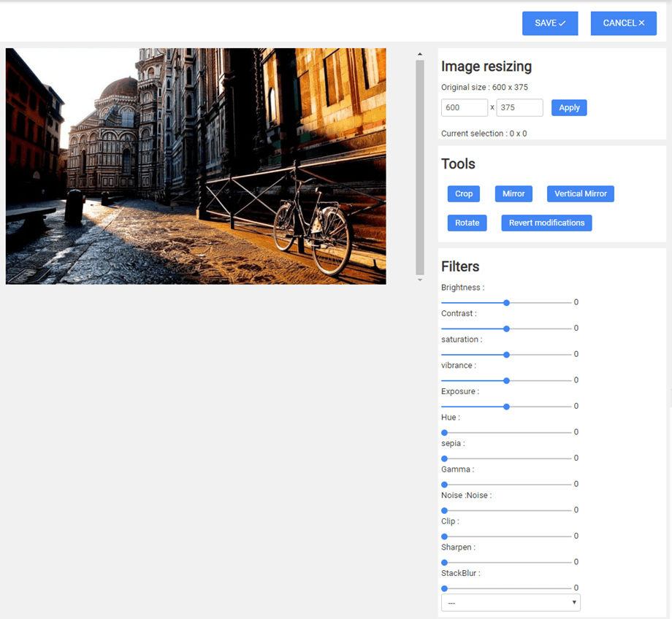Viewport: 672px width, 619px height.
Task: Select the Crop tool
Action: coord(464,193)
